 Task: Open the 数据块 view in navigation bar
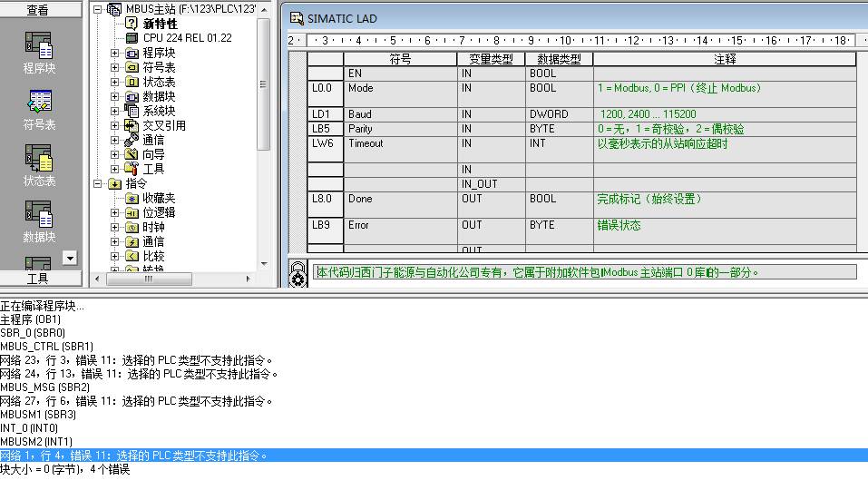point(39,221)
